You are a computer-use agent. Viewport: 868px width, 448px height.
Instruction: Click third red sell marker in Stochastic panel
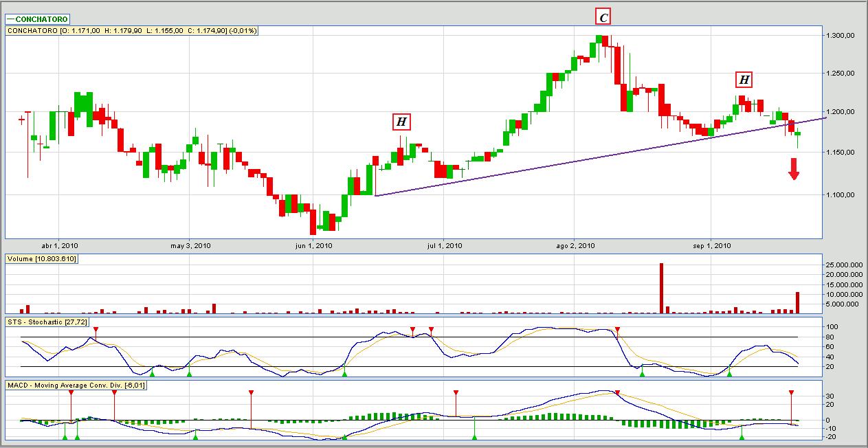(x=431, y=331)
